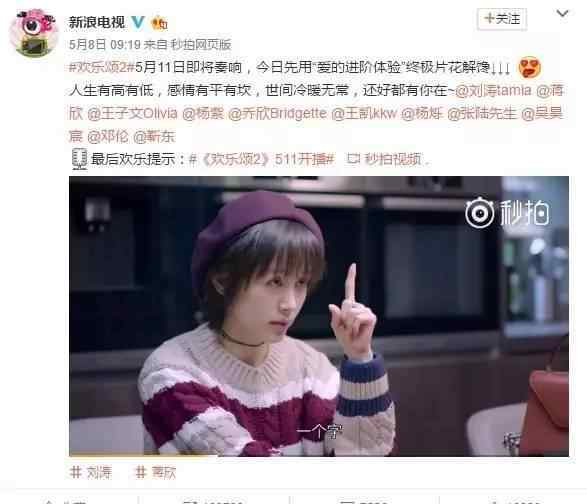This screenshot has height=504, width=587.
Task: Open the @刘涛tamia mention
Action: (x=493, y=90)
